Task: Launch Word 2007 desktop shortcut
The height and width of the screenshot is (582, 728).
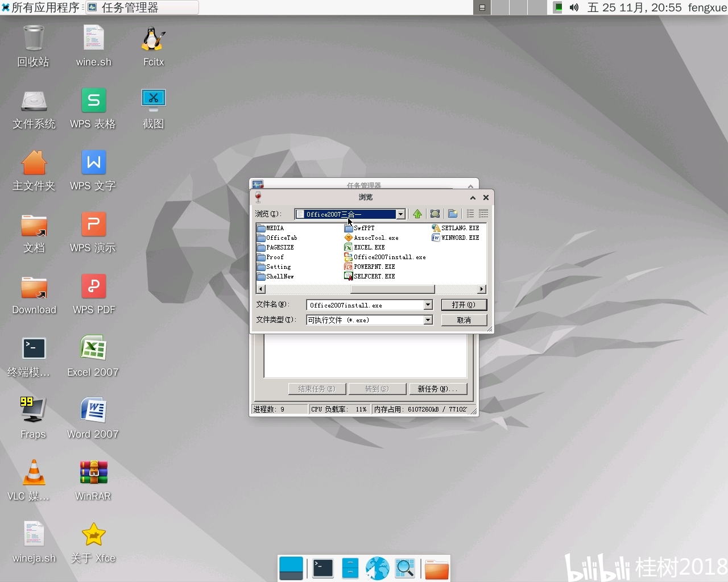Action: pos(93,419)
